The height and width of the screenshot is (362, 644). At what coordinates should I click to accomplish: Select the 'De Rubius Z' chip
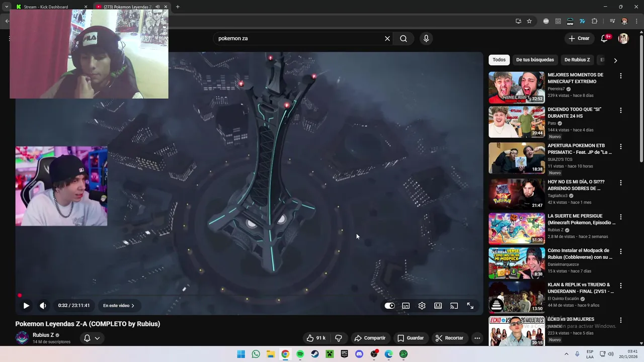coord(577,60)
